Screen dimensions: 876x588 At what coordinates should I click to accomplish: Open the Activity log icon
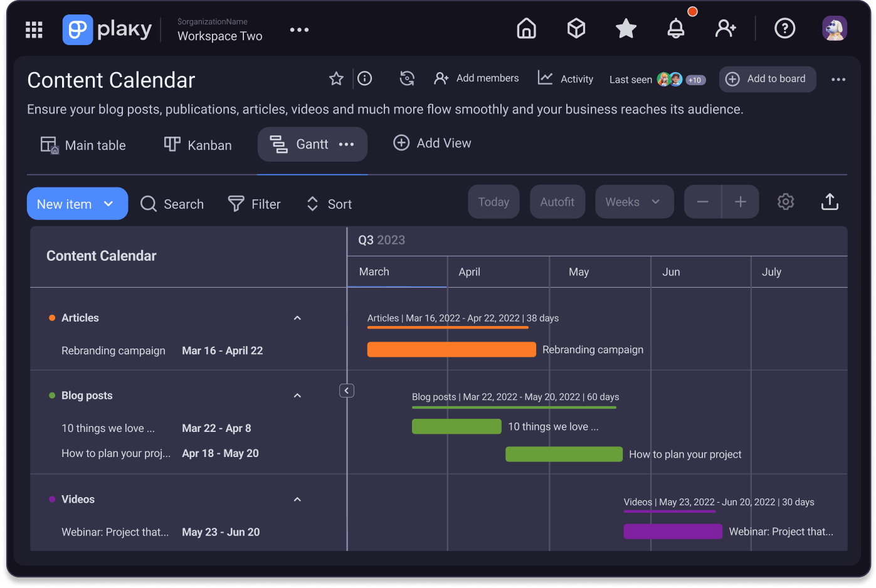[x=544, y=78]
